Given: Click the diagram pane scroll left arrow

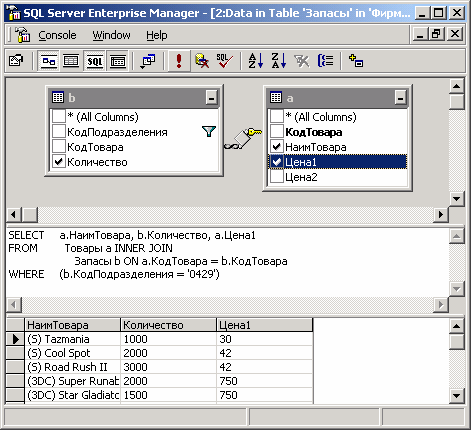Looking at the screenshot, I should click(14, 214).
